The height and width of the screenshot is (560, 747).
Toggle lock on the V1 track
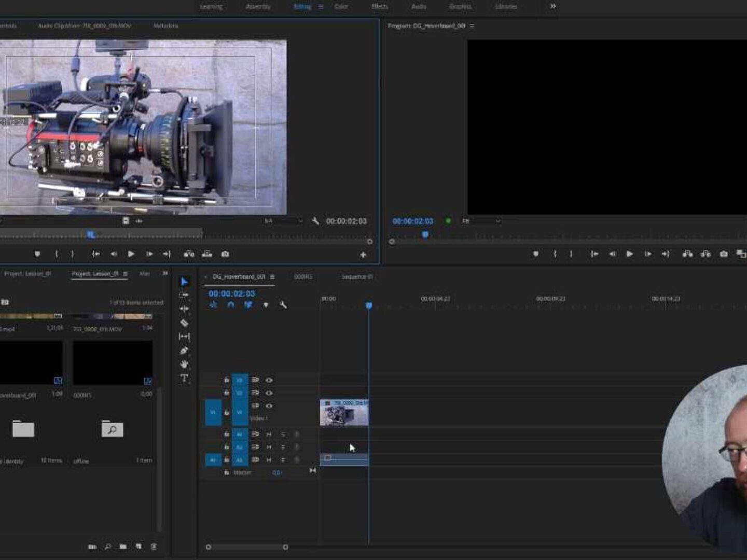pos(226,413)
